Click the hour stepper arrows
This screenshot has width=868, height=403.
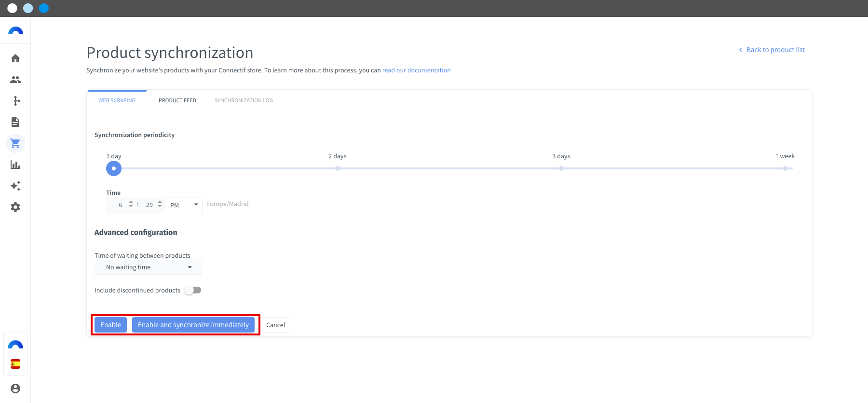click(x=131, y=205)
